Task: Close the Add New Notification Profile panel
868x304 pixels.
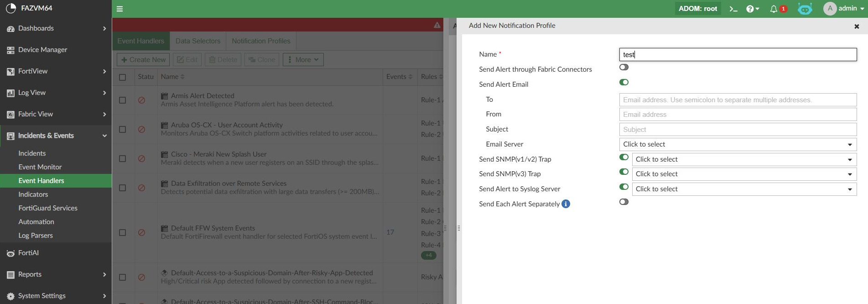Action: 857,26
